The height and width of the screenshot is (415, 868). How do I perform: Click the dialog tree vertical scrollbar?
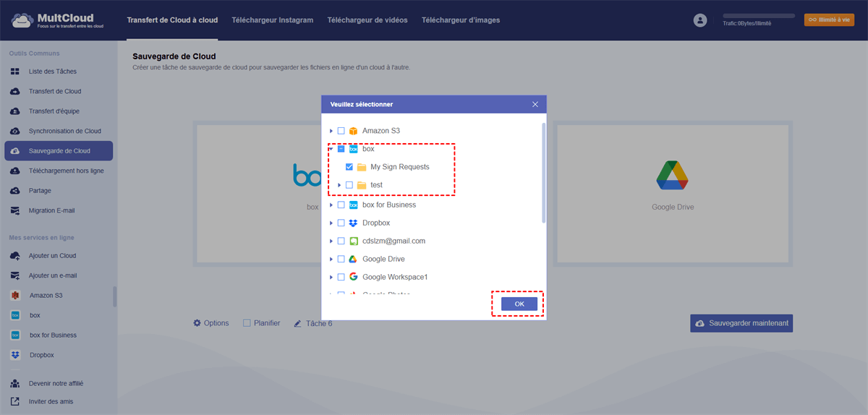pyautogui.click(x=543, y=174)
